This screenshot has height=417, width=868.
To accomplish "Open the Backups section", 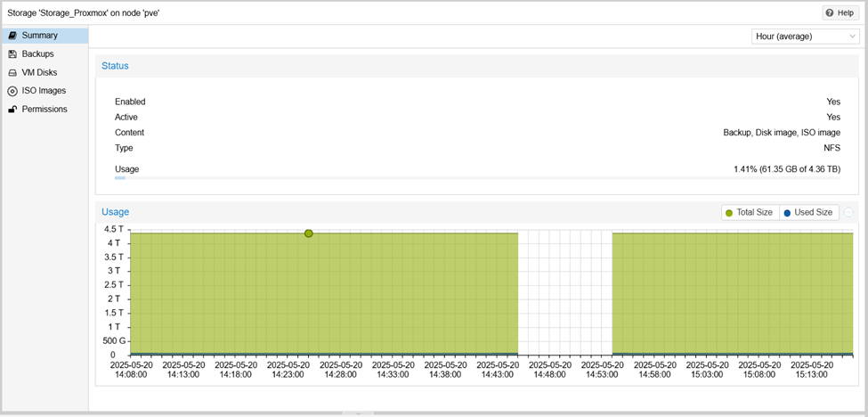I will coord(37,54).
